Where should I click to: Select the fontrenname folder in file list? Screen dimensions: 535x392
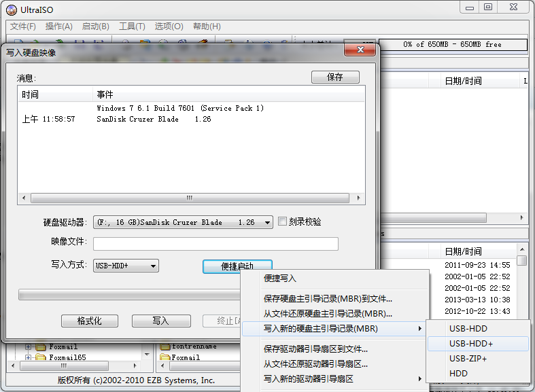(188, 346)
